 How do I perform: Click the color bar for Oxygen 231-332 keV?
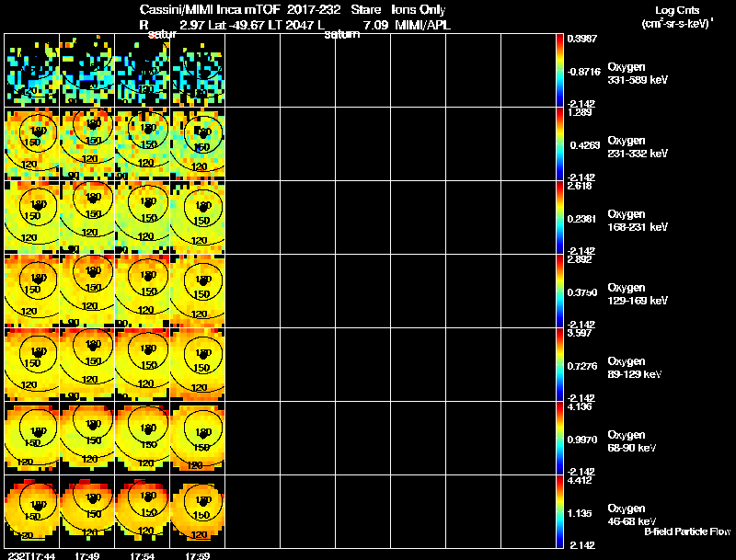click(x=559, y=144)
